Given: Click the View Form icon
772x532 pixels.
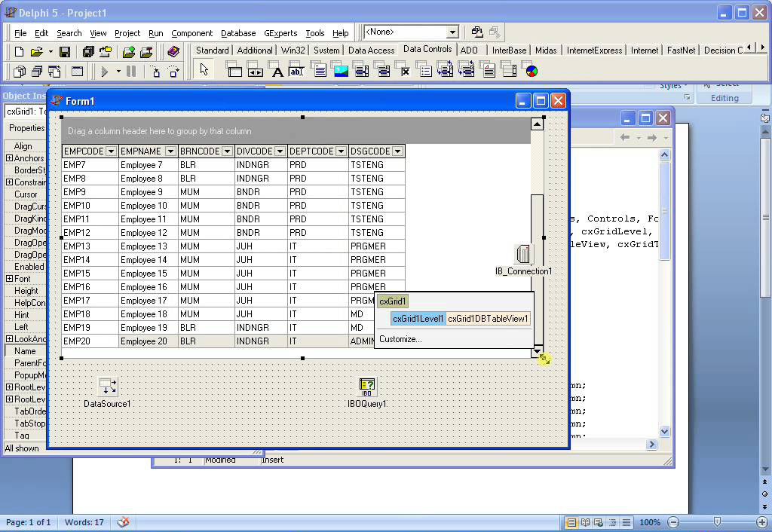Looking at the screenshot, I should click(x=37, y=72).
